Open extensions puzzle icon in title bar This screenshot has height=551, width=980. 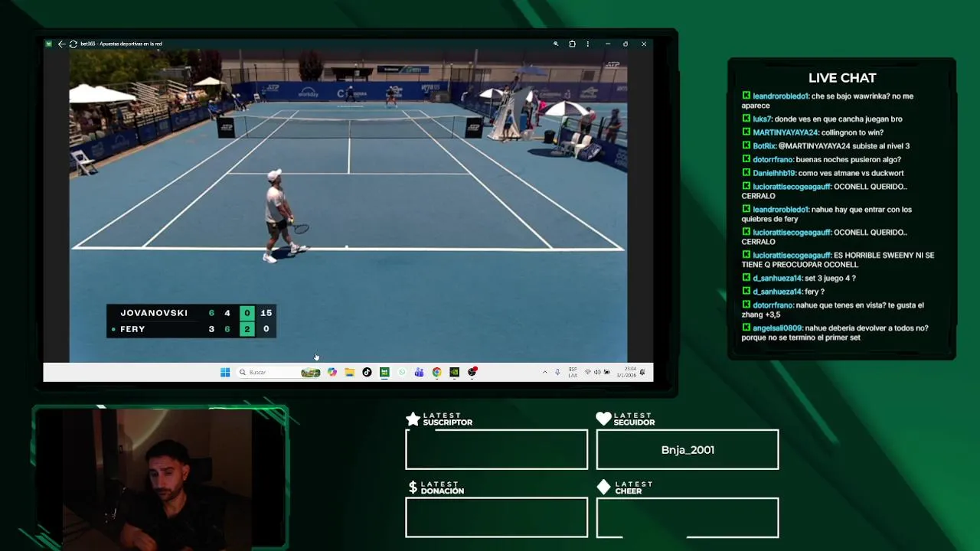click(572, 44)
